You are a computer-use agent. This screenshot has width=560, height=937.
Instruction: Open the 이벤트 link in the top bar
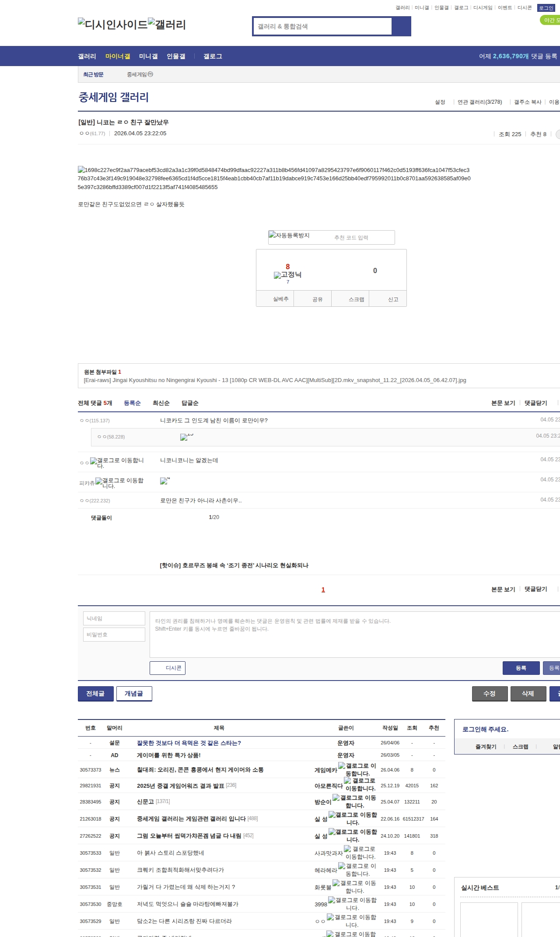coord(505,7)
